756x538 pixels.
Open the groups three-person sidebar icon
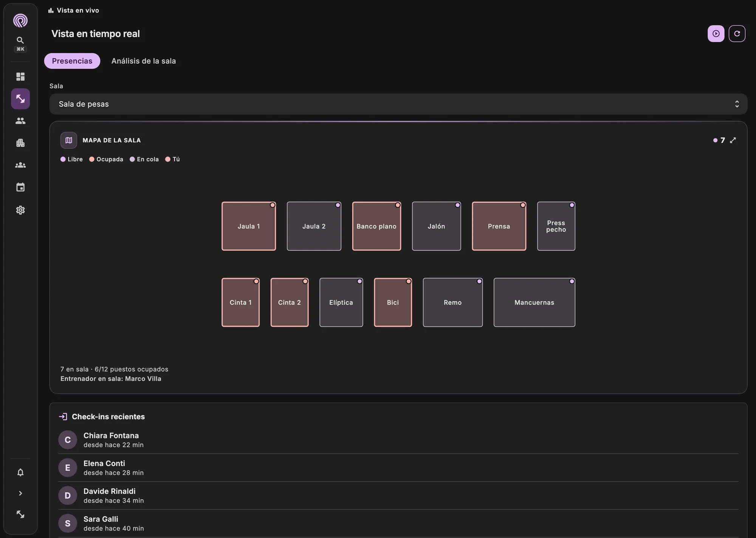(20, 165)
